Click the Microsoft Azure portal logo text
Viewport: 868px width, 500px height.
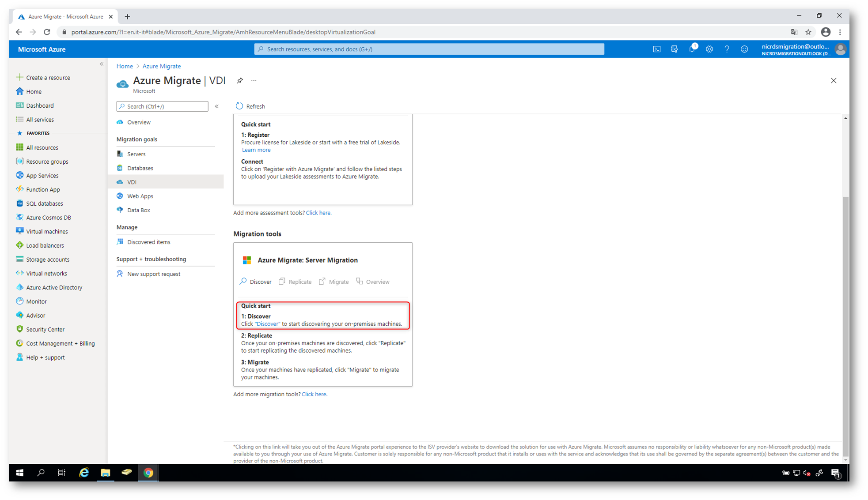coord(42,49)
